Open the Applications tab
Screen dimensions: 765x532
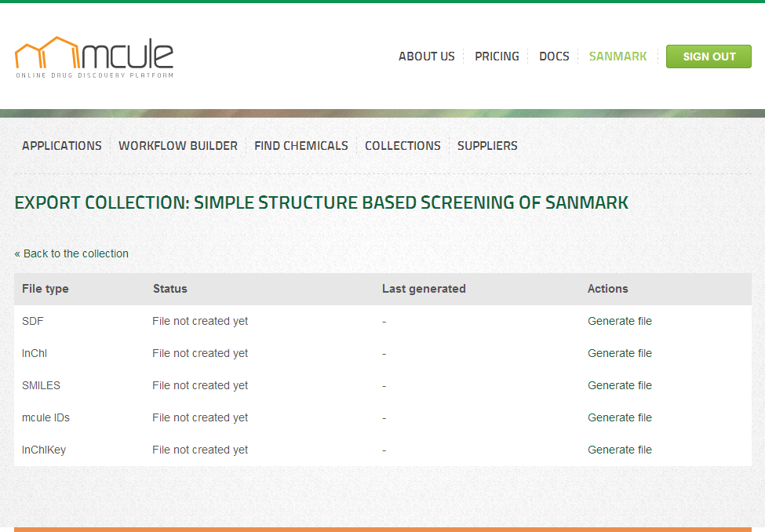coord(62,146)
